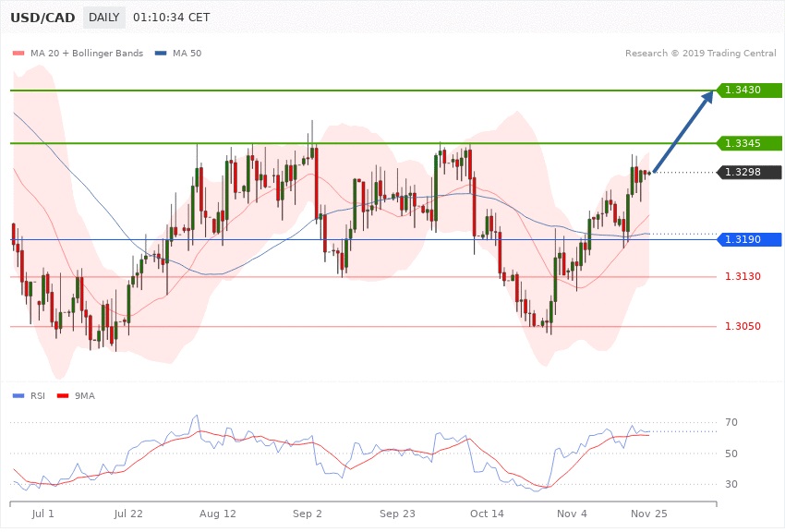Click the 1.3130 support level label
Screen dimensions: 785x532
(743, 277)
